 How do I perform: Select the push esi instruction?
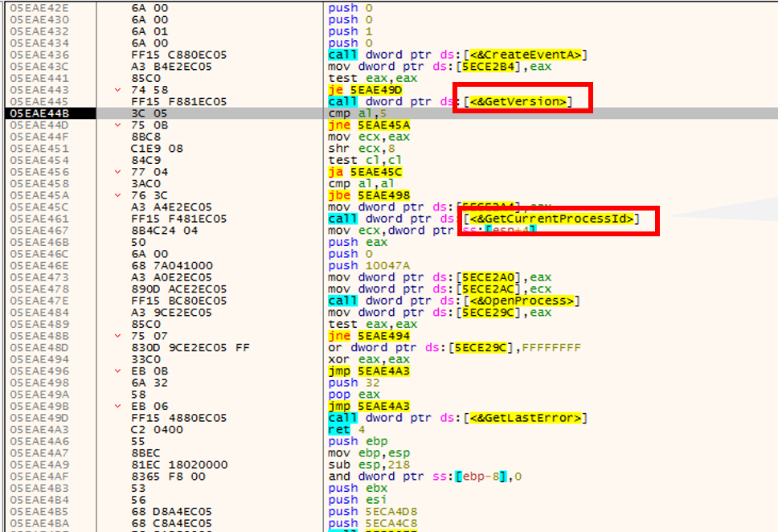point(358,500)
